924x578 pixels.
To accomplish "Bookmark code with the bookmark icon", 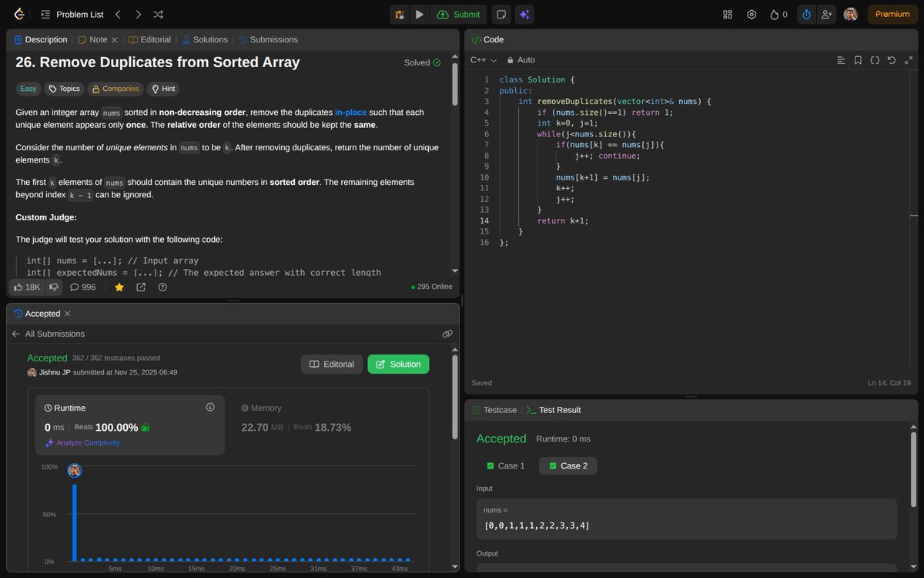I will (x=858, y=60).
